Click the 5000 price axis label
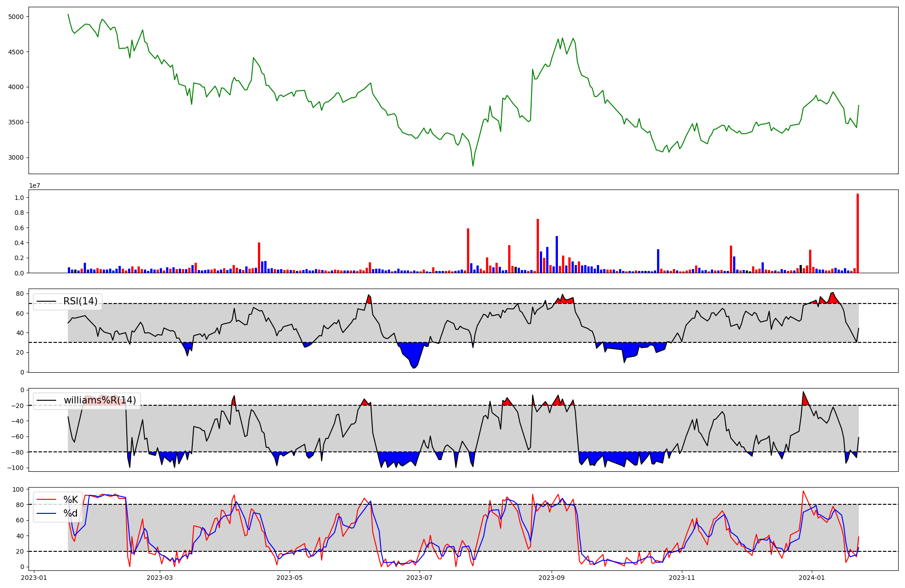Image resolution: width=905 pixels, height=588 pixels. [x=16, y=17]
